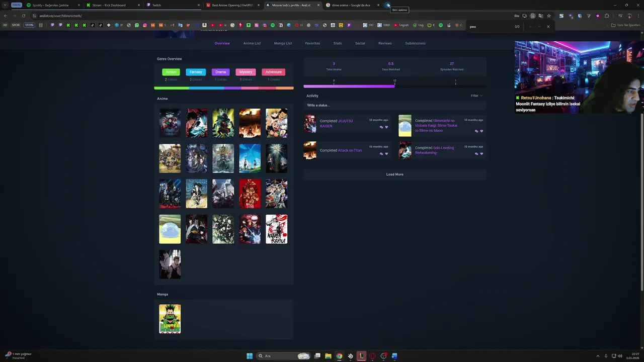Open the clock and date flyout

pyautogui.click(x=632, y=356)
